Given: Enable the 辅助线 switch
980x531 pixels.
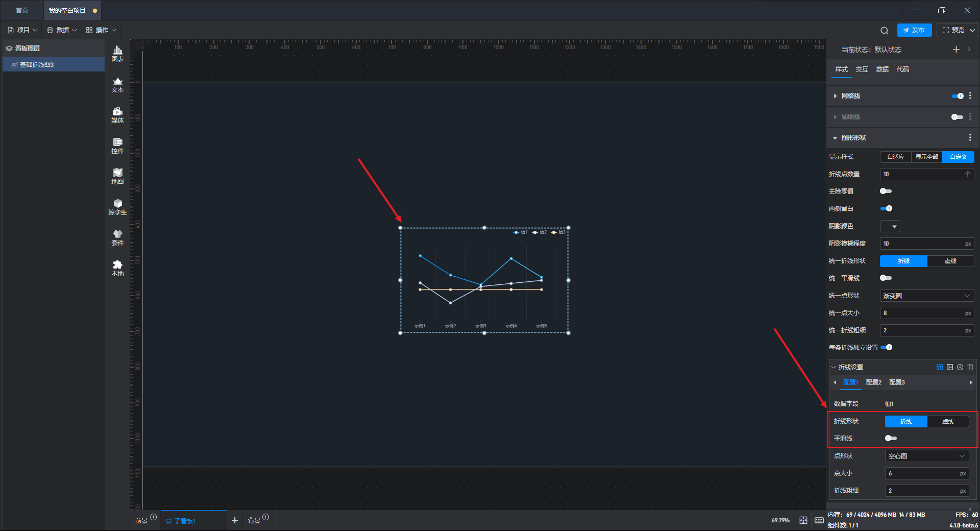Looking at the screenshot, I should [x=958, y=117].
